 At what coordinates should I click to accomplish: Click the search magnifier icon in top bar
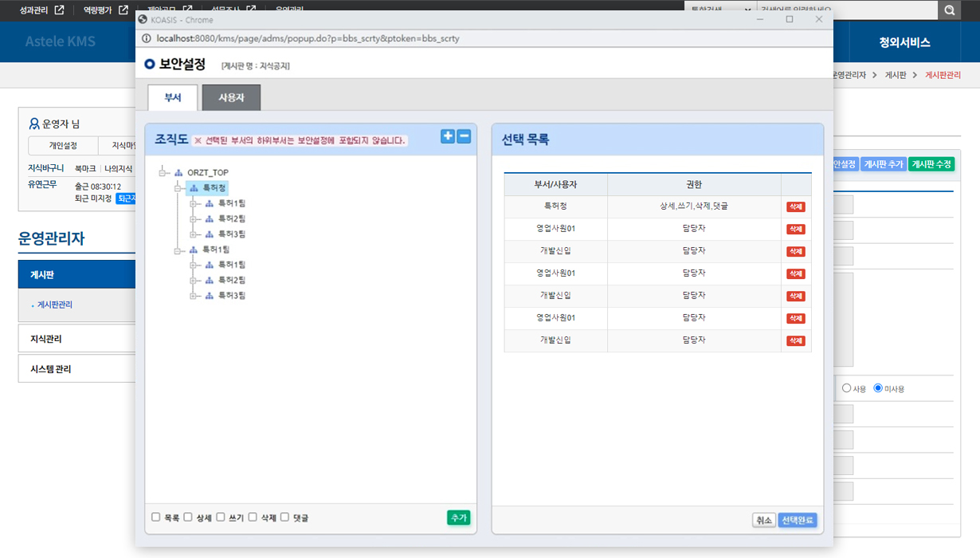[949, 10]
